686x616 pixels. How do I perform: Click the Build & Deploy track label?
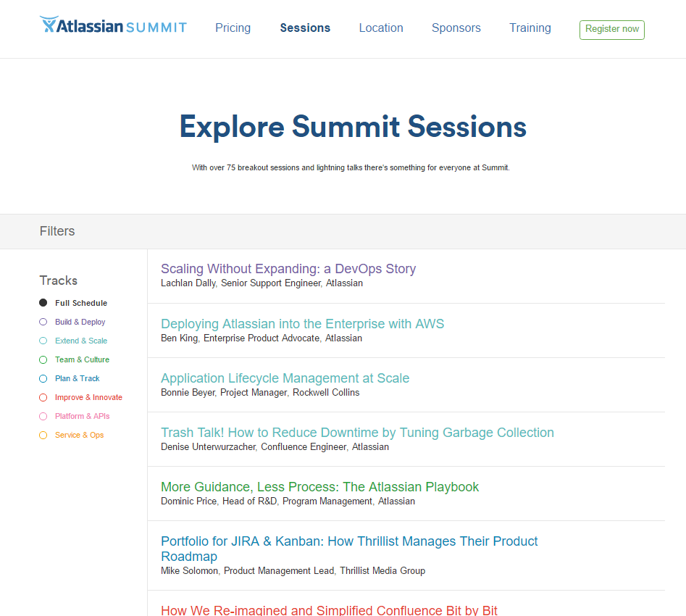pyautogui.click(x=80, y=322)
